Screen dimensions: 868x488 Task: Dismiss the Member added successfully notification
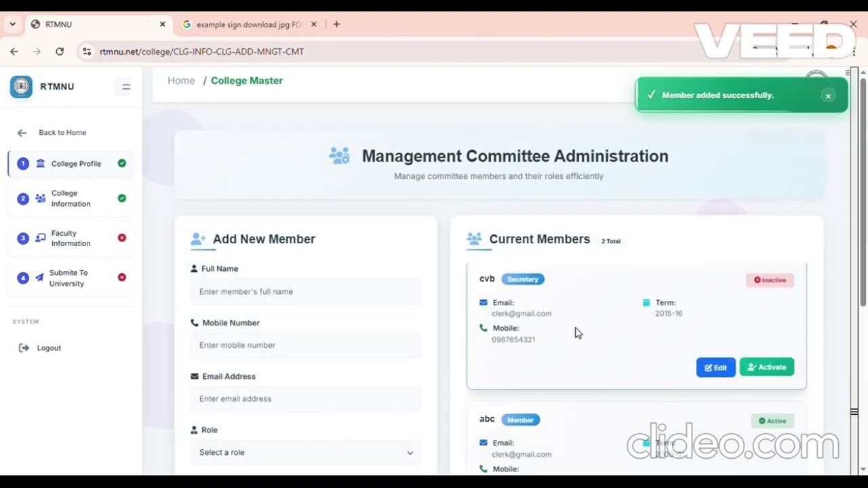pos(828,96)
